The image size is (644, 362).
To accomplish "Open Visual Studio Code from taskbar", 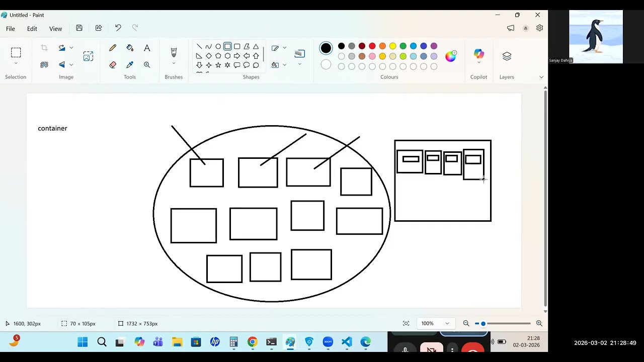I will (347, 342).
